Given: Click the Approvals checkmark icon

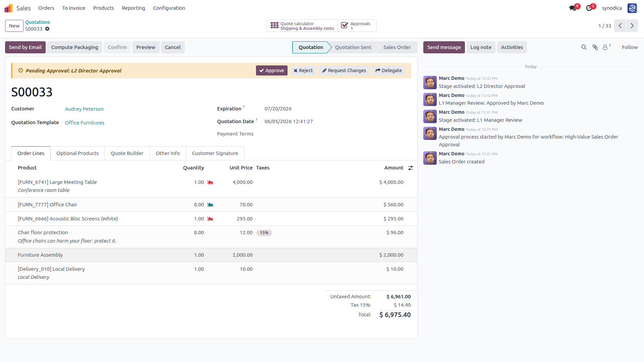Looking at the screenshot, I should tap(344, 25).
